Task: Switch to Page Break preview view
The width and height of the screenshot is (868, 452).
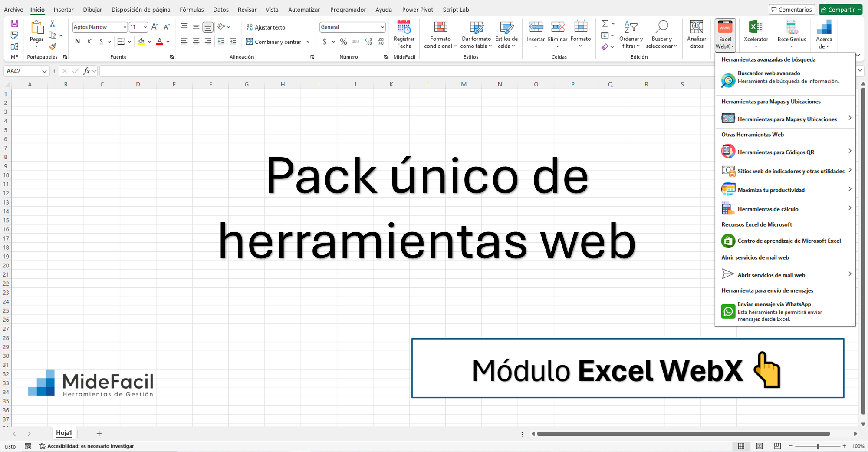Action: 777,446
